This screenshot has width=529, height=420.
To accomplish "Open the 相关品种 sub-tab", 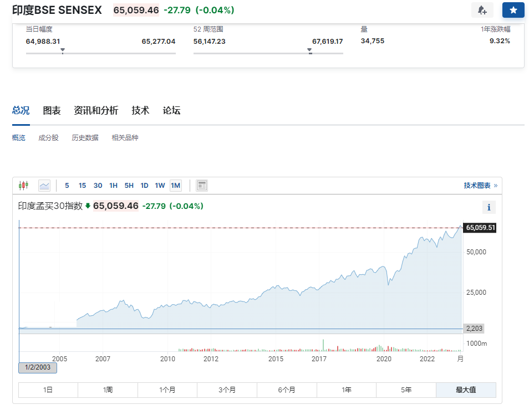I will pyautogui.click(x=125, y=137).
